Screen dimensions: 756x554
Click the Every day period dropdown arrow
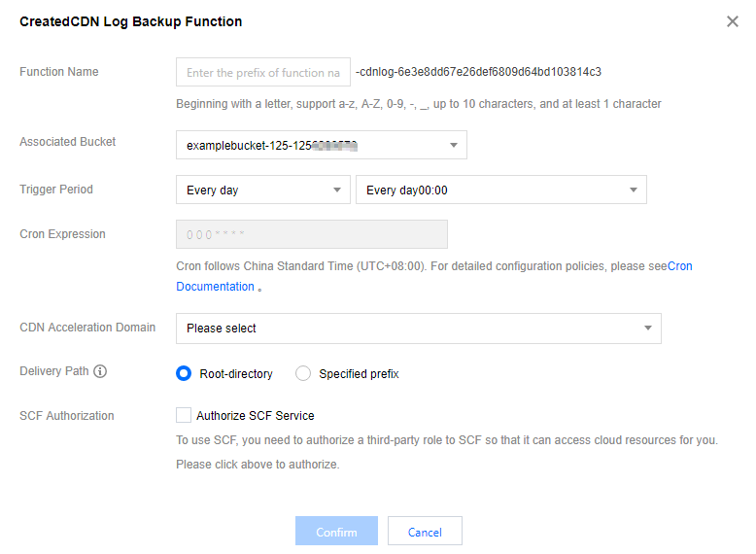coord(336,190)
